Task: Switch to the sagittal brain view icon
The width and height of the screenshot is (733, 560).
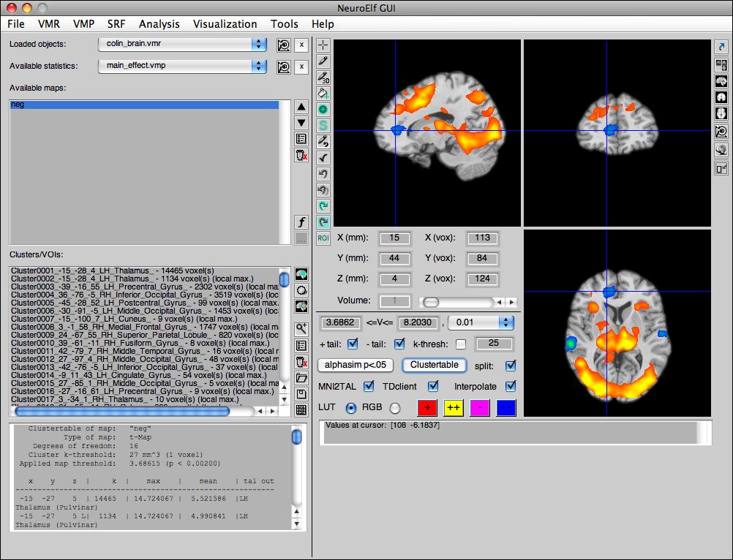Action: 721,80
